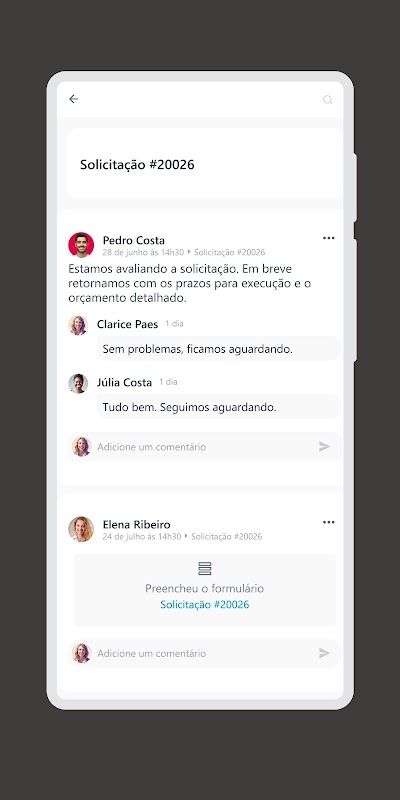Viewport: 400px width, 800px height.
Task: Open Solicitação #20026 tag beside 28 de junho
Action: click(x=230, y=253)
